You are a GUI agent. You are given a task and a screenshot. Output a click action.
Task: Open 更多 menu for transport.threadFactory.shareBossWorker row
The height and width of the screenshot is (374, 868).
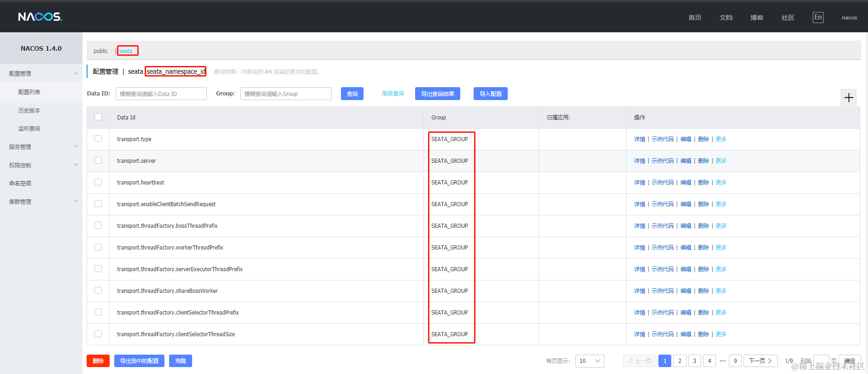coord(721,291)
